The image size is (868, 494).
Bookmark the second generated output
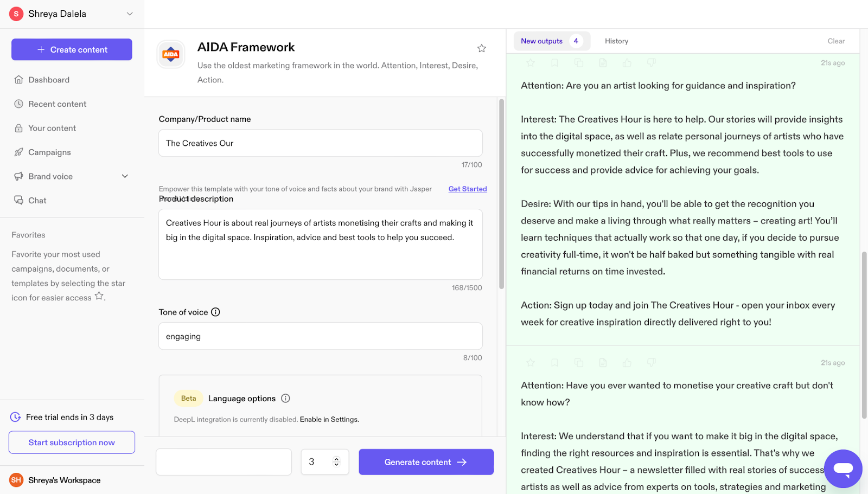point(554,363)
